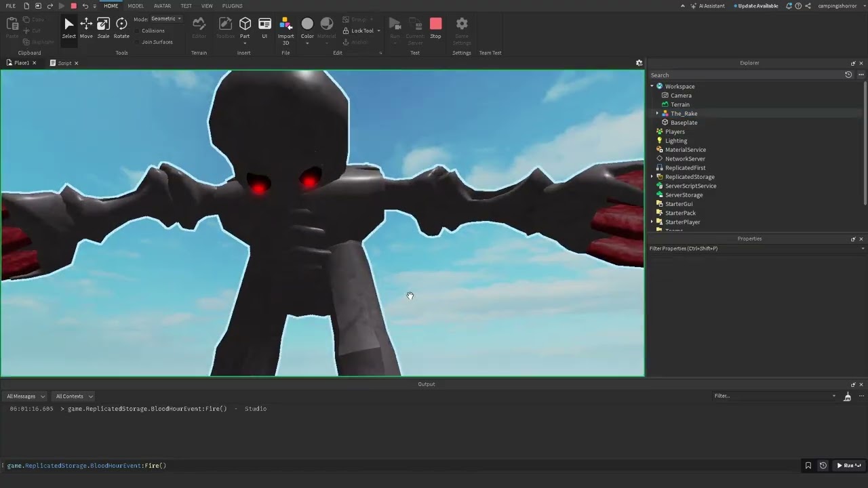Switch to the AVATAR ribbon tab
Screen dimensions: 868x488
point(162,6)
